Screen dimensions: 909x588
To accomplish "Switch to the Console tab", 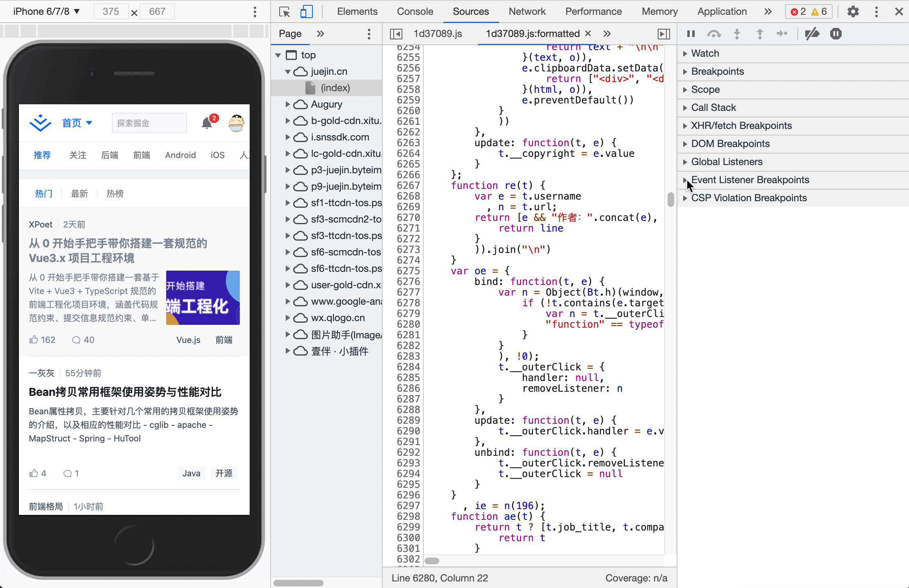I will coord(415,11).
